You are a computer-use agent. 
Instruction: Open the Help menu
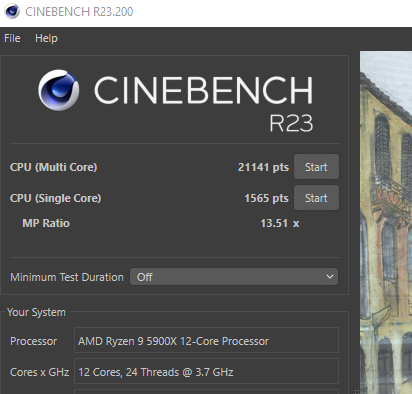click(46, 38)
